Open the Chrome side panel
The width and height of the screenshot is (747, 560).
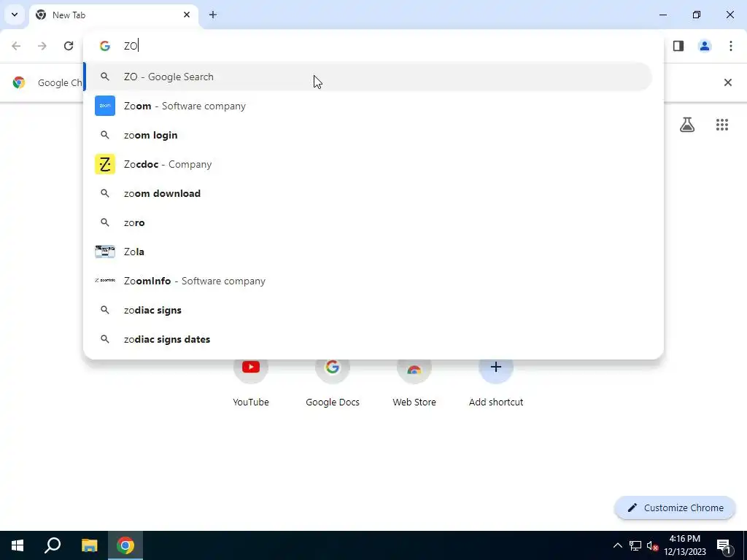[x=678, y=46]
